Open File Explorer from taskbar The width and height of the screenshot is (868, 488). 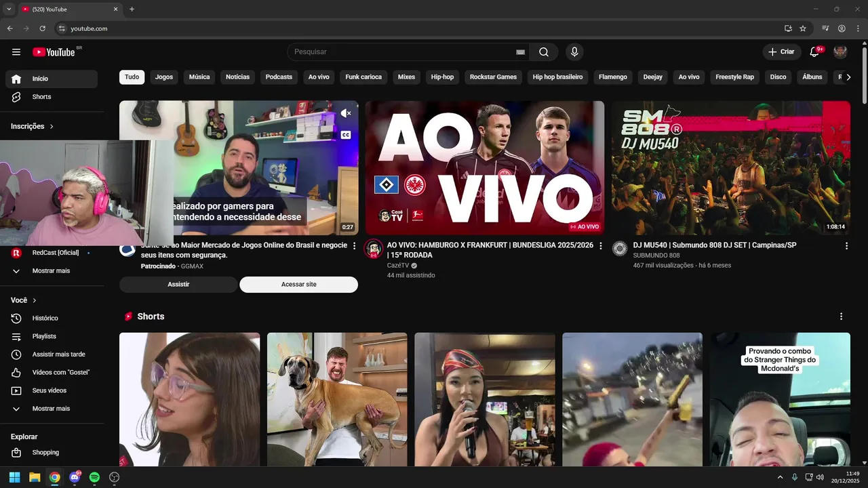point(35,477)
